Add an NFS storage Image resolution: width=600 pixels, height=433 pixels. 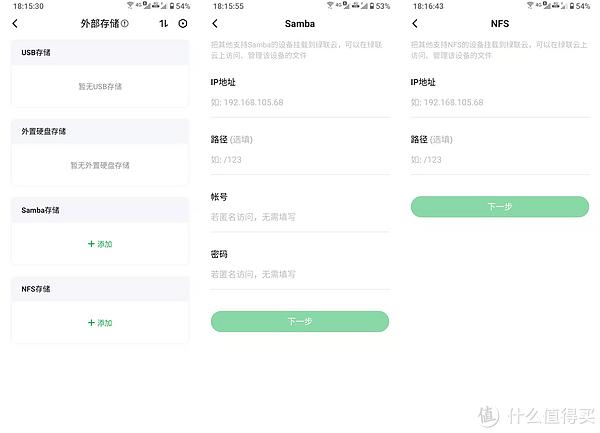pos(100,323)
